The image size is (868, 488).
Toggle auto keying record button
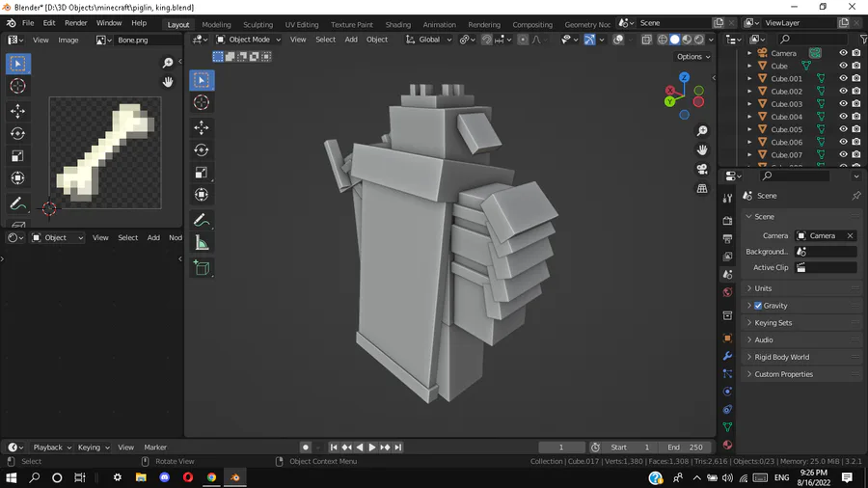(x=305, y=447)
